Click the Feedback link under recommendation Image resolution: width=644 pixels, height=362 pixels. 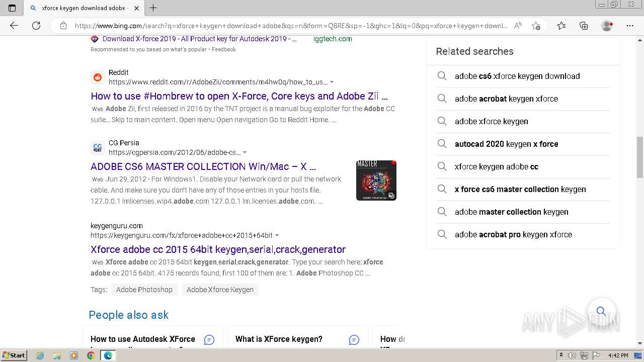click(224, 49)
